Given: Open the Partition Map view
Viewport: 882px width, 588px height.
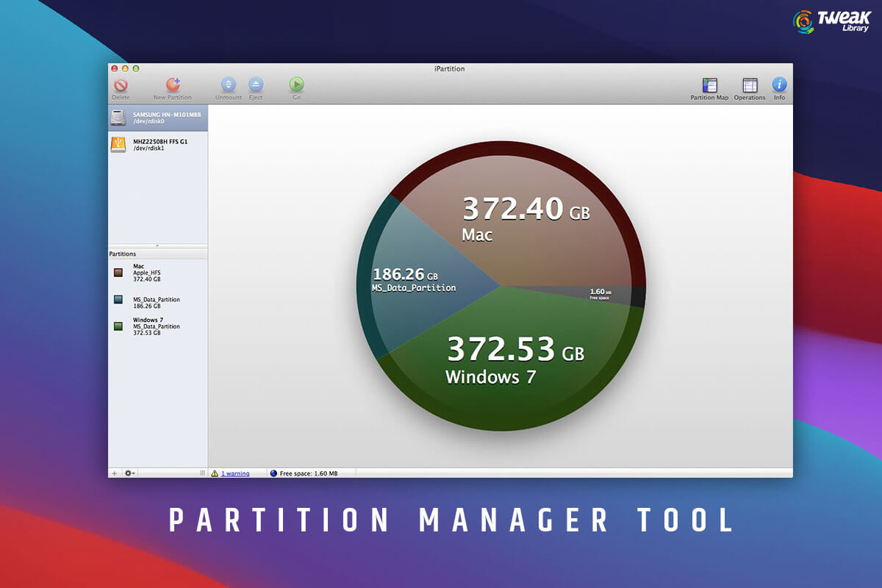Looking at the screenshot, I should tap(709, 85).
